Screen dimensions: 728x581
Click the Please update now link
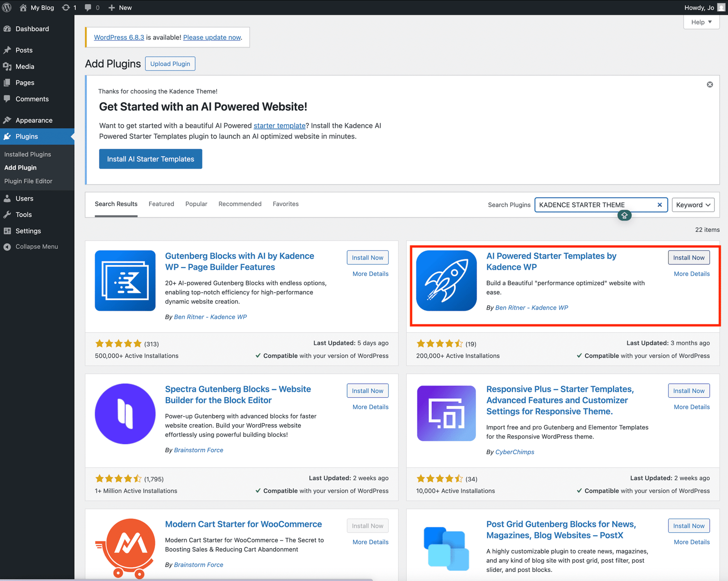coord(212,37)
